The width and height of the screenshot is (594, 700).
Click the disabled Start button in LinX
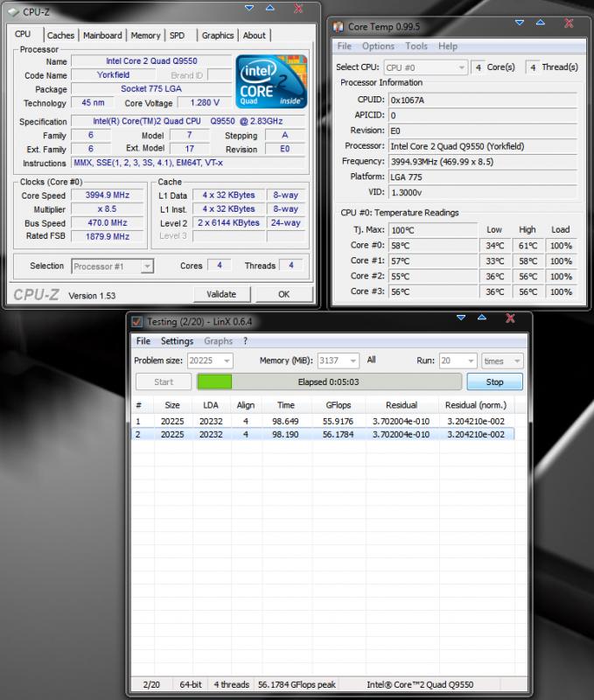164,381
